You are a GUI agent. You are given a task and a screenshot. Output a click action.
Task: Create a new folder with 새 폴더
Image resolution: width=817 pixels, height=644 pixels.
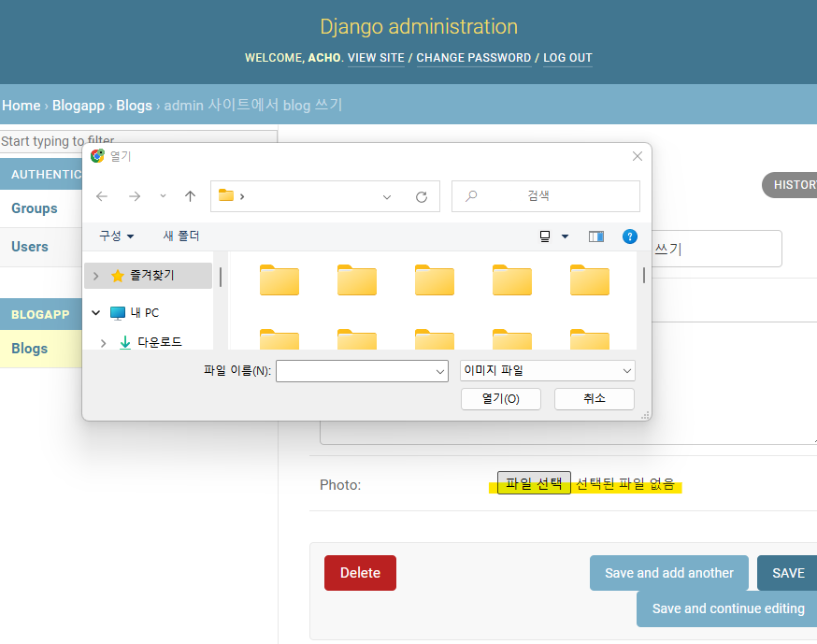point(181,236)
